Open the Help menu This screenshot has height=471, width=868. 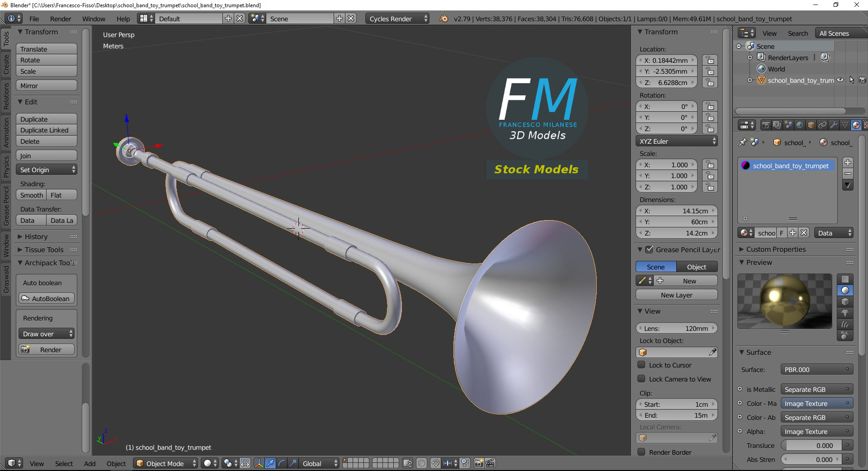(123, 19)
